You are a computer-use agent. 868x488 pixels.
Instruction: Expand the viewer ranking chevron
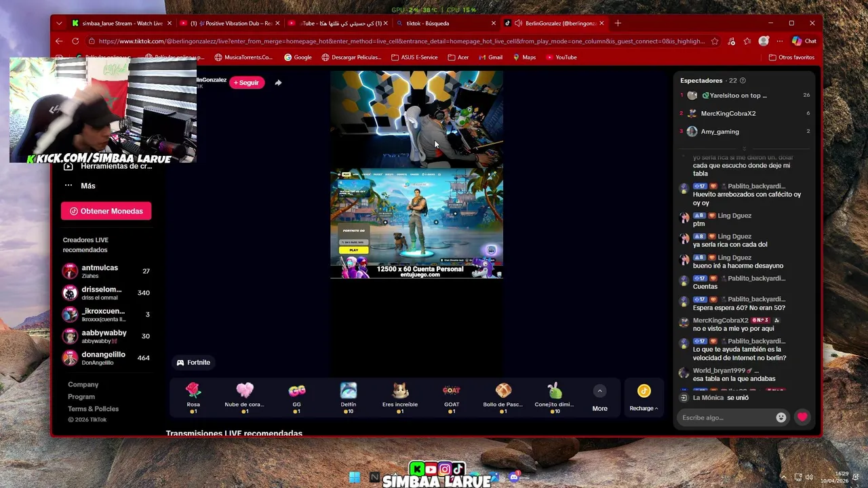click(745, 148)
